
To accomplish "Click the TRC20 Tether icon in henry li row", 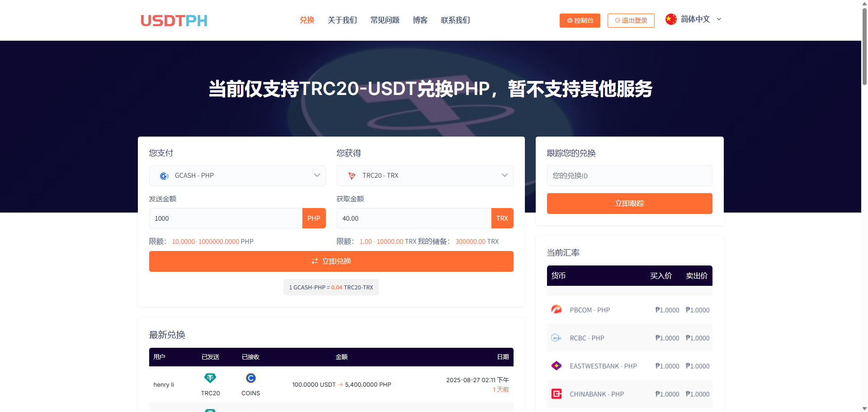I will (x=210, y=378).
